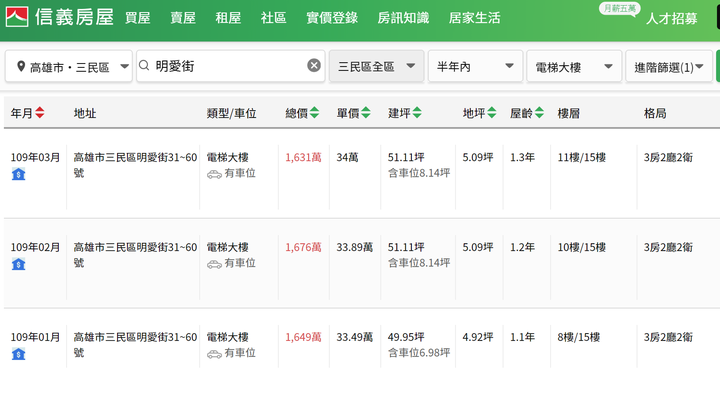Expand the 三民區全區 area dropdown
The height and width of the screenshot is (404, 720).
tap(376, 67)
